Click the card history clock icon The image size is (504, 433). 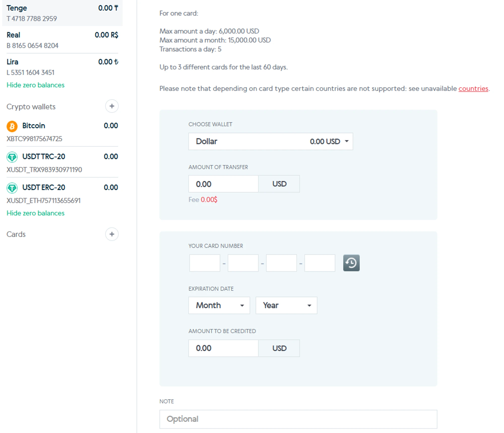351,263
